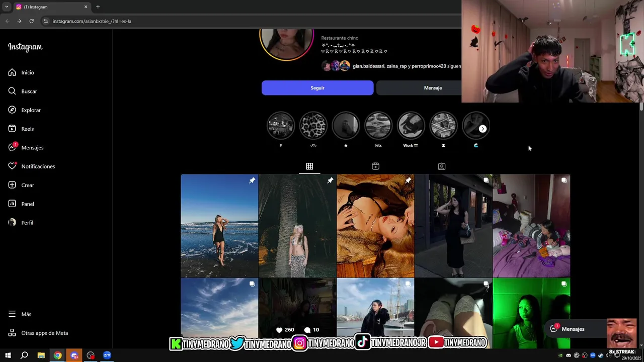
Task: Open Buscar search in sidebar
Action: [23, 91]
